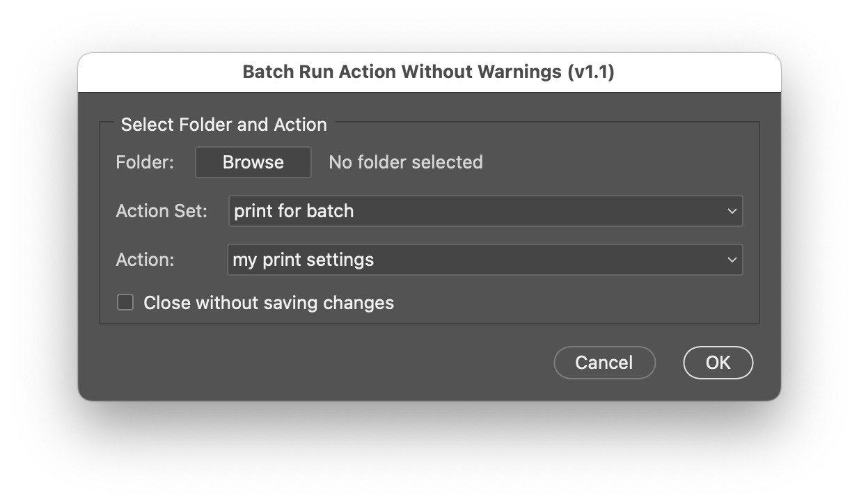Toggle the checkbox next to Close without saving changes
859x504 pixels.
(x=126, y=303)
